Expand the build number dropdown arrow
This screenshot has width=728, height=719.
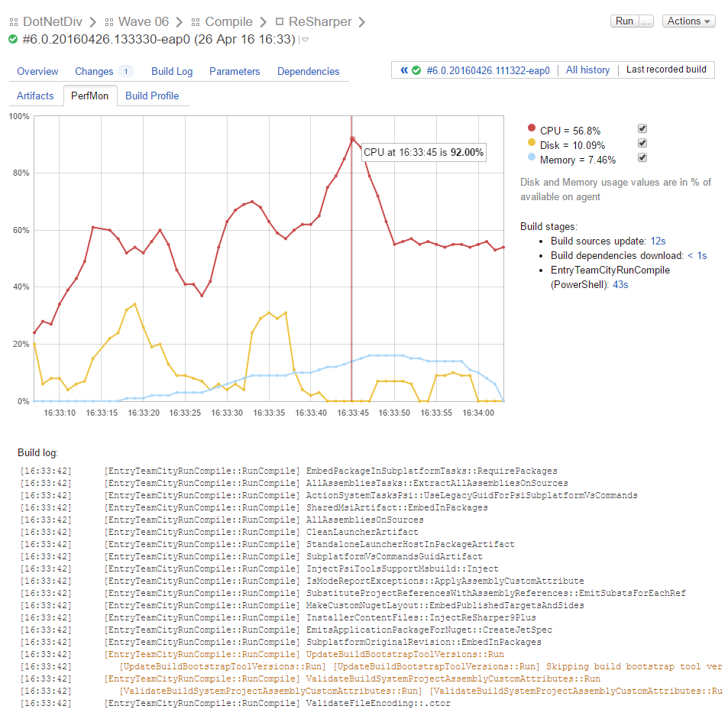[x=305, y=40]
